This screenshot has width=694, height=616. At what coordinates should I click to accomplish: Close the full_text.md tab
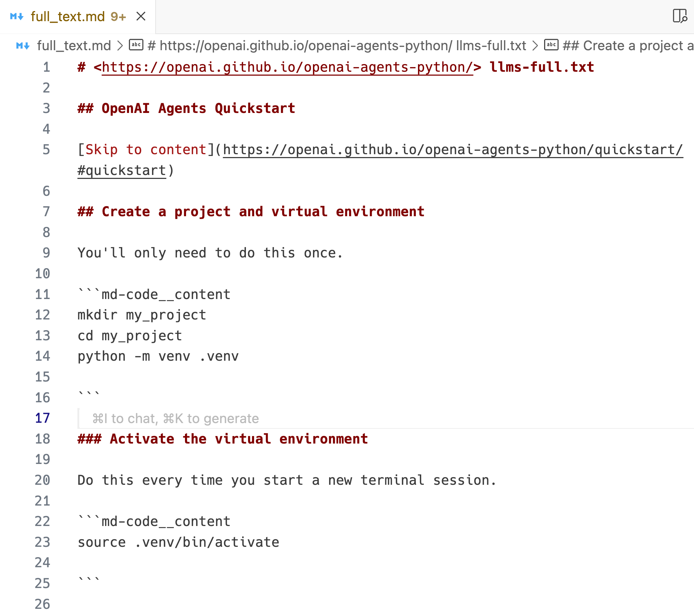point(141,16)
